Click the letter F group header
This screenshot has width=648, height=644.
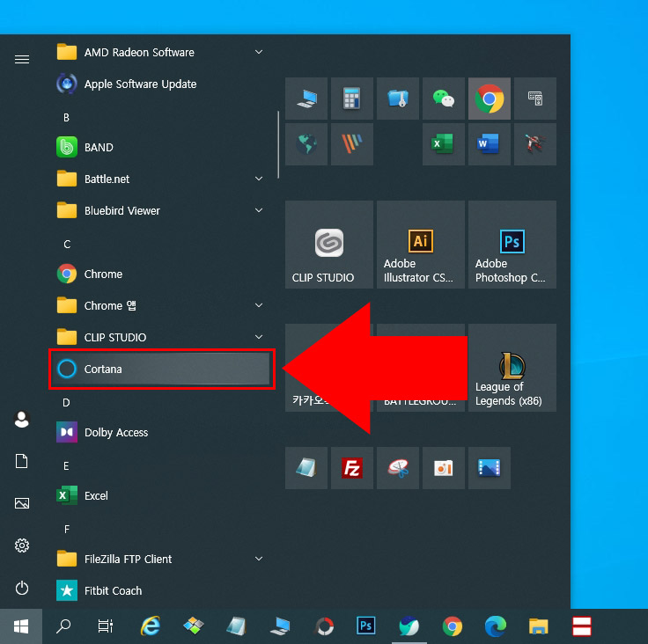point(67,530)
